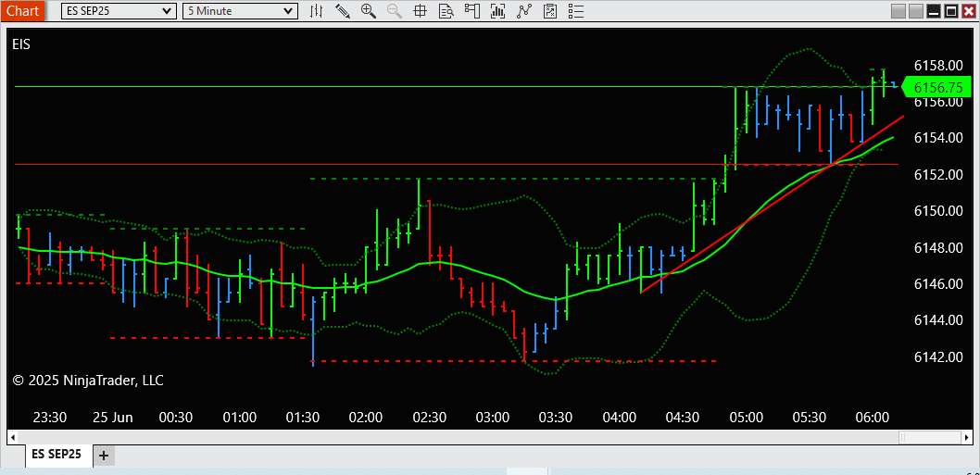Click the 25 Jun date axis label

pos(113,417)
